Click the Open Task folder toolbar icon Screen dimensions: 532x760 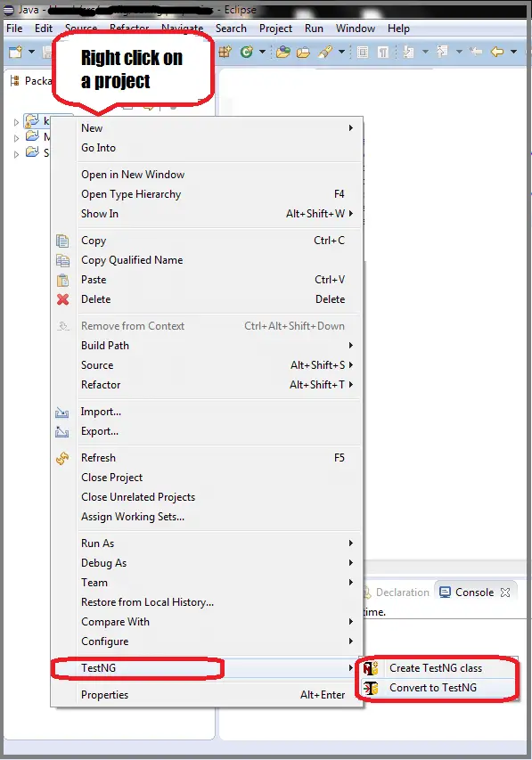click(x=303, y=52)
